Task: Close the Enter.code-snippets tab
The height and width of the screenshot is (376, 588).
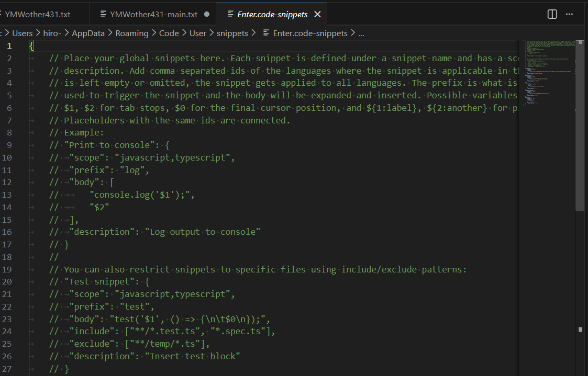Action: (x=317, y=14)
